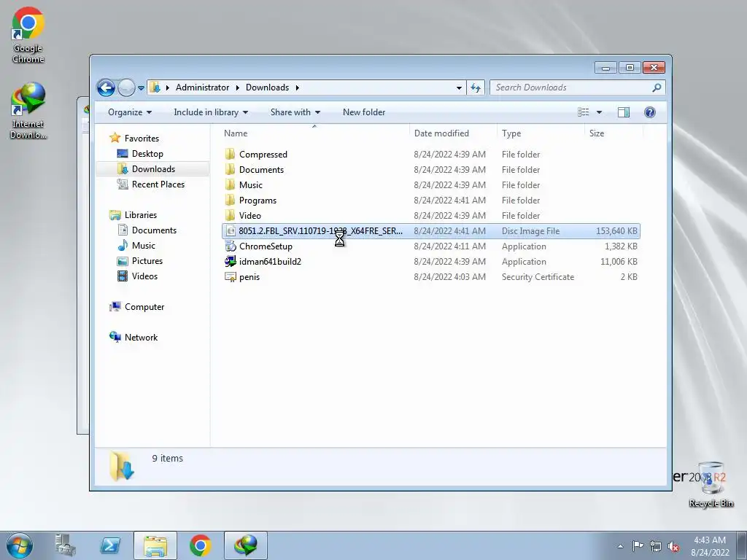
Task: Select Computer in the navigation pane
Action: (x=144, y=307)
